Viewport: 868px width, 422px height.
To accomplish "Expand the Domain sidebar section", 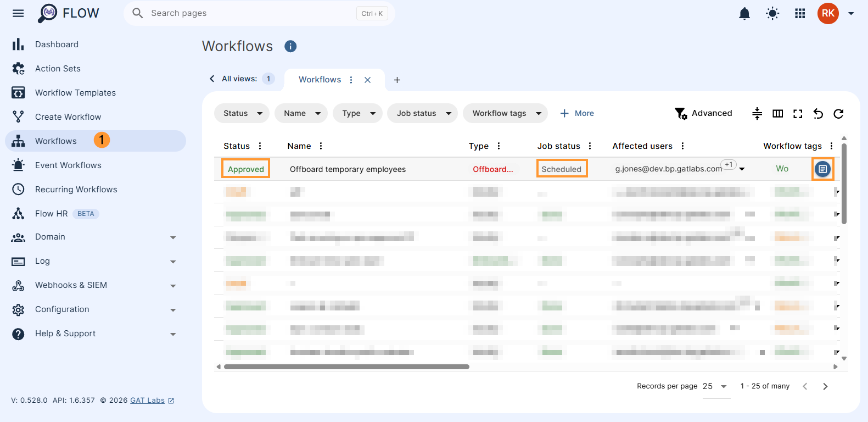I will click(173, 237).
